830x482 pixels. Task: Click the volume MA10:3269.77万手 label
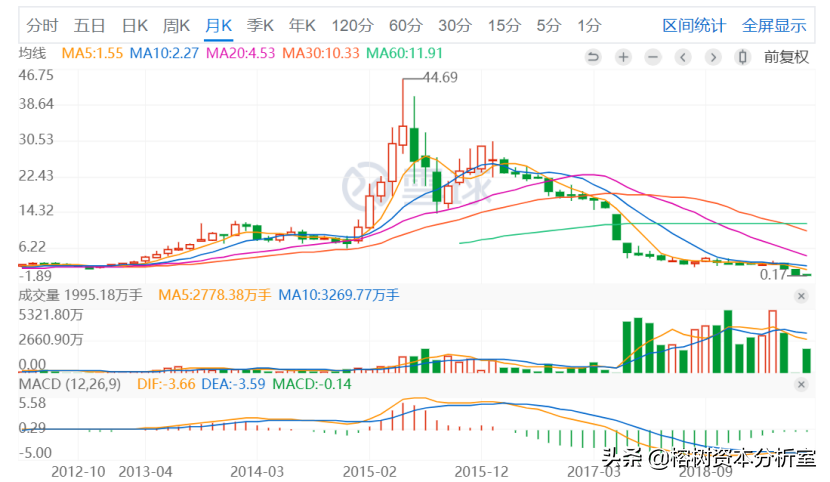339,295
